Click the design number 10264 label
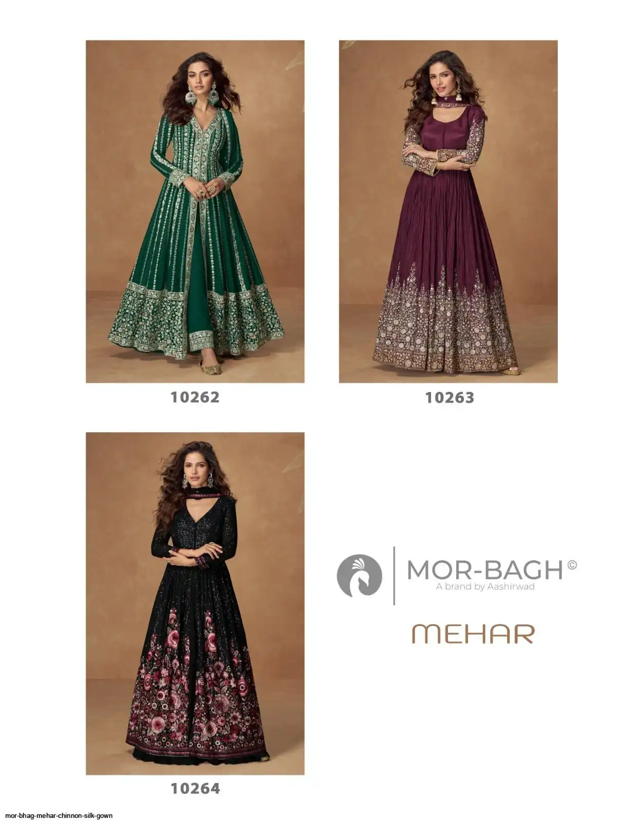The height and width of the screenshot is (821, 644). [196, 789]
